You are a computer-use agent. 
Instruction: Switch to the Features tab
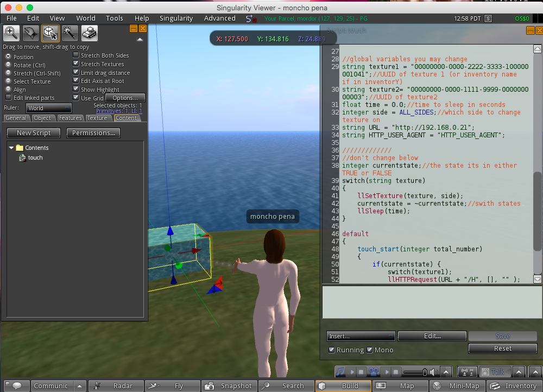click(x=70, y=118)
